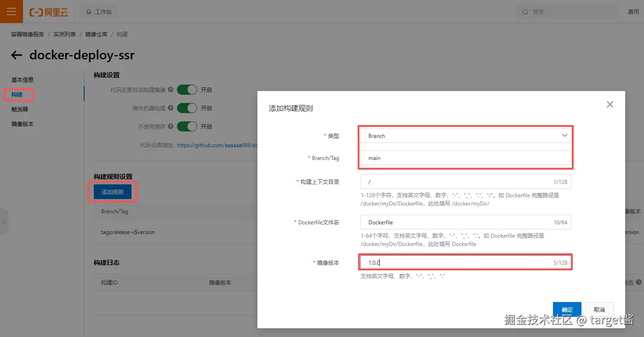Open the 触发器 sidebar item

[x=20, y=109]
